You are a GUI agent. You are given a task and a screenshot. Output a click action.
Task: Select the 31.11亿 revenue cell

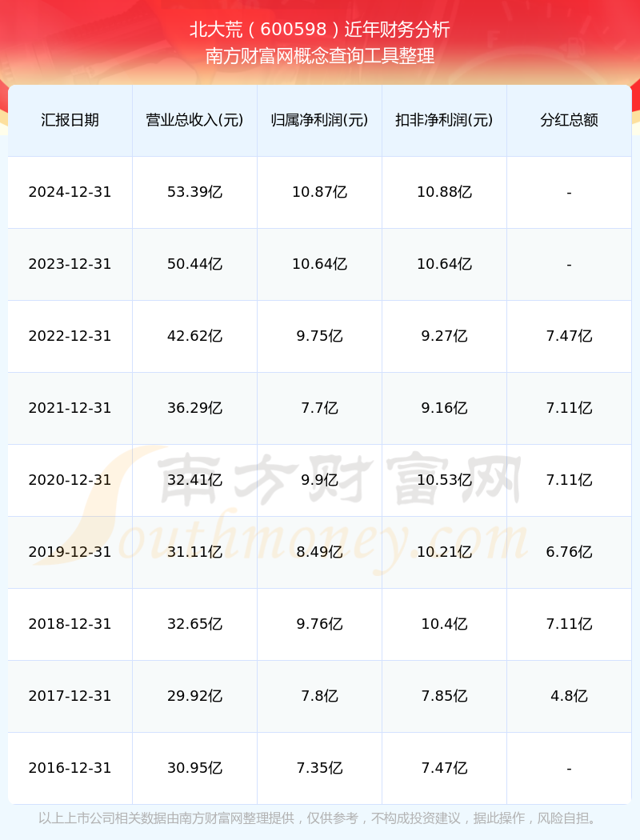click(195, 552)
